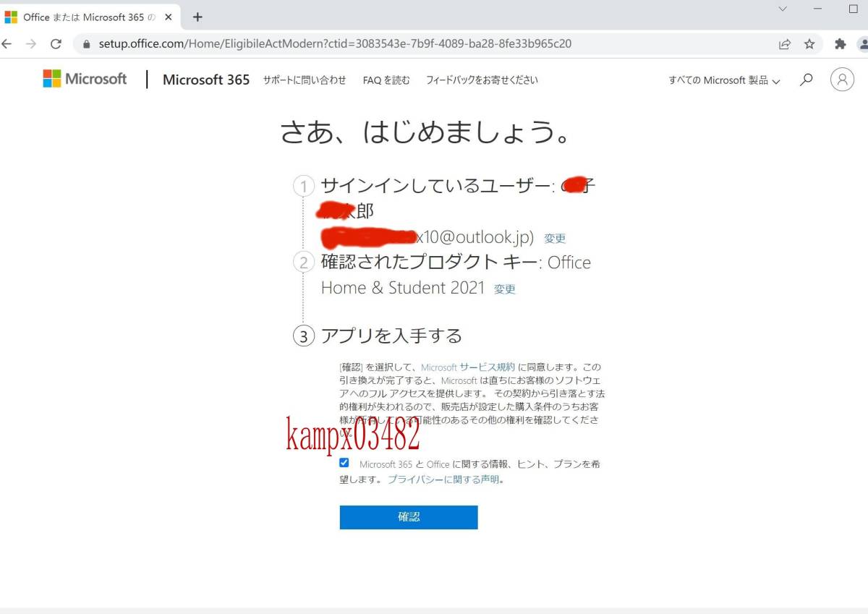Click the 確認されたプロダクト キー label

click(x=430, y=262)
